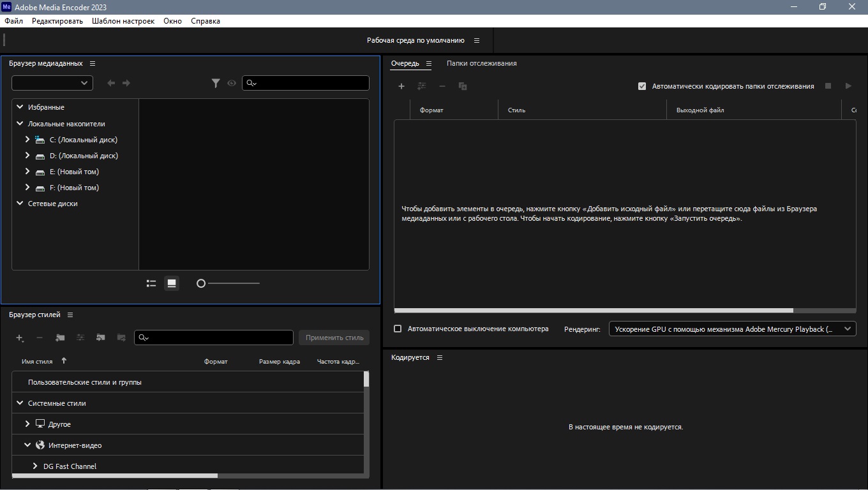This screenshot has width=868, height=490.
Task: Enable Автоматическое выключение компьютера checkbox
Action: pyautogui.click(x=398, y=329)
